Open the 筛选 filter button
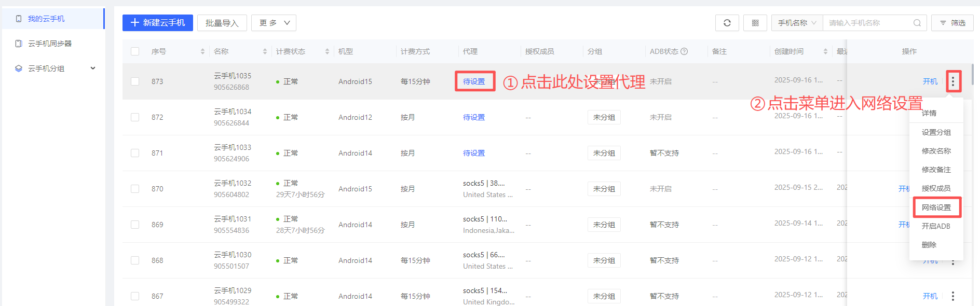 [952, 23]
